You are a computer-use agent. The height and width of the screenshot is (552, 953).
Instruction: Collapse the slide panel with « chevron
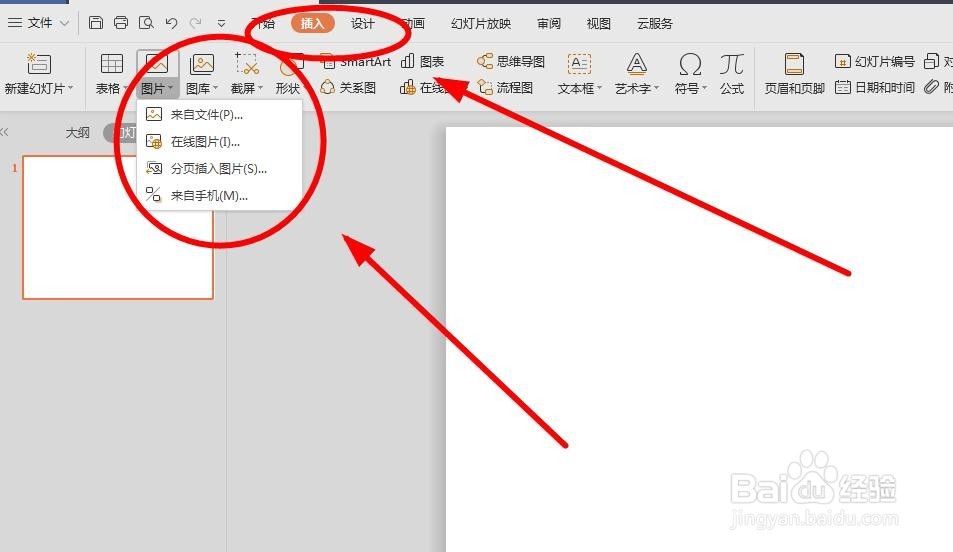[4, 132]
